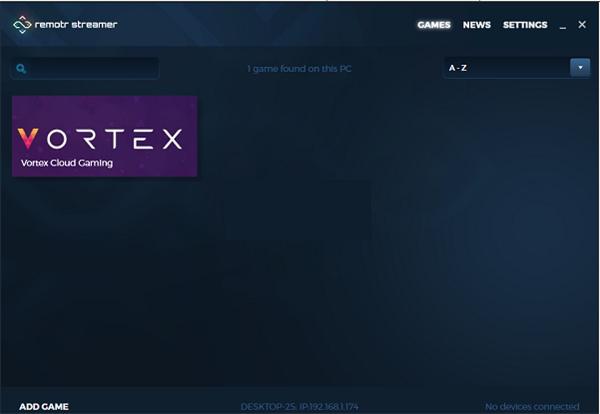Click the ADD GAME button
This screenshot has height=414, width=600.
point(44,406)
